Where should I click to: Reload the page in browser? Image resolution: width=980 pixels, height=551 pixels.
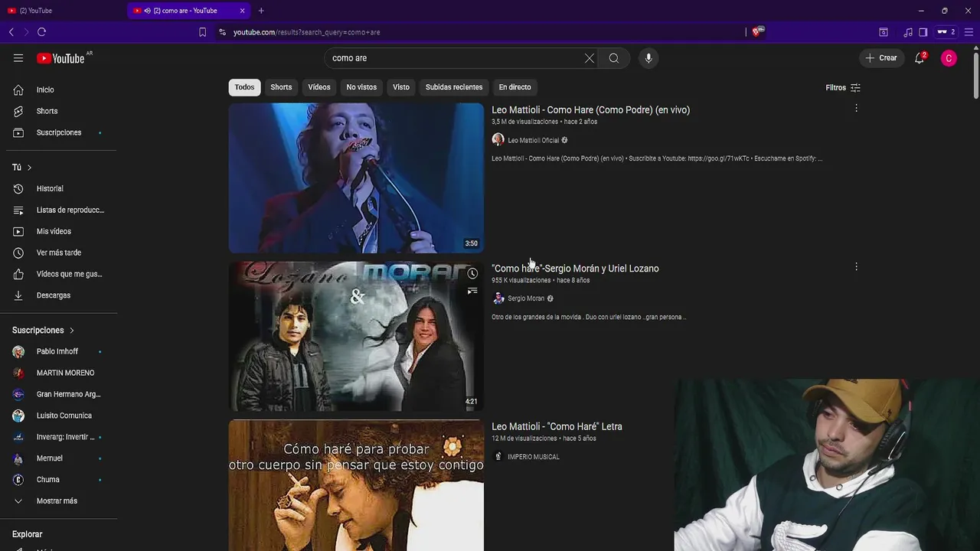click(x=42, y=32)
